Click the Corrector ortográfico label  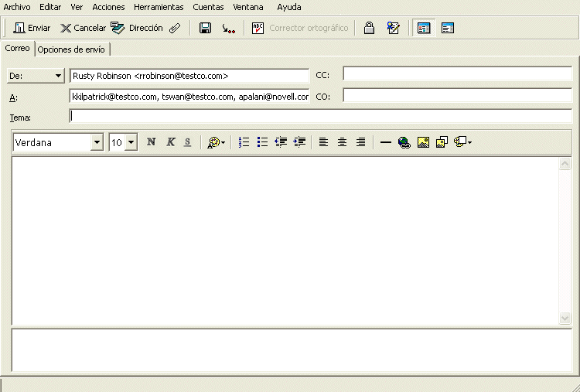[309, 28]
